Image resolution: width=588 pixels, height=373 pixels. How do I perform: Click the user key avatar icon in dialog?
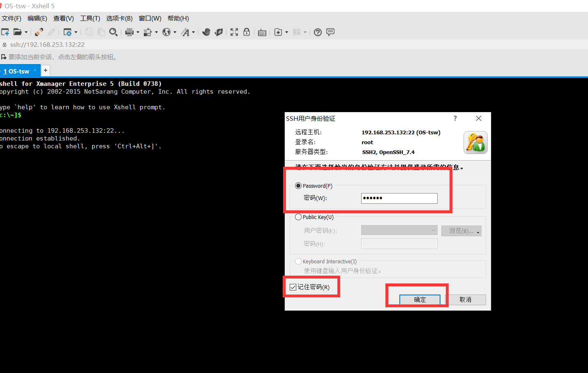(x=475, y=143)
